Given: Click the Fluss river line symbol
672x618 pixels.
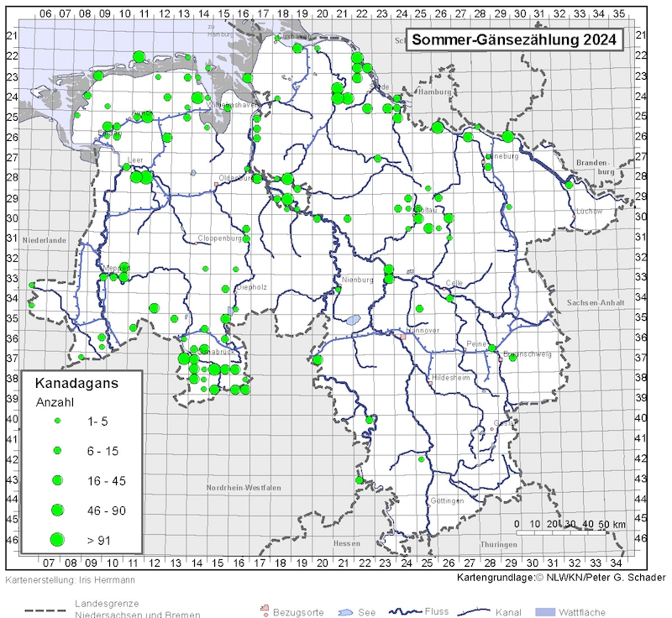Looking at the screenshot, I should click(405, 611).
